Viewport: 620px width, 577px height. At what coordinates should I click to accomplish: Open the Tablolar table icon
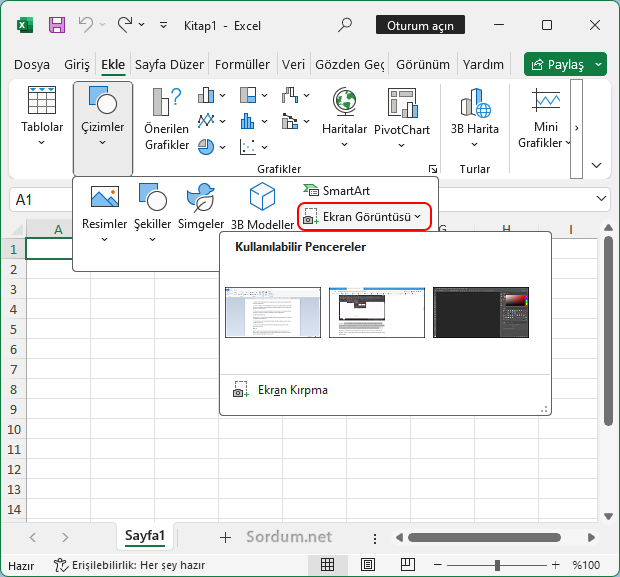[42, 100]
